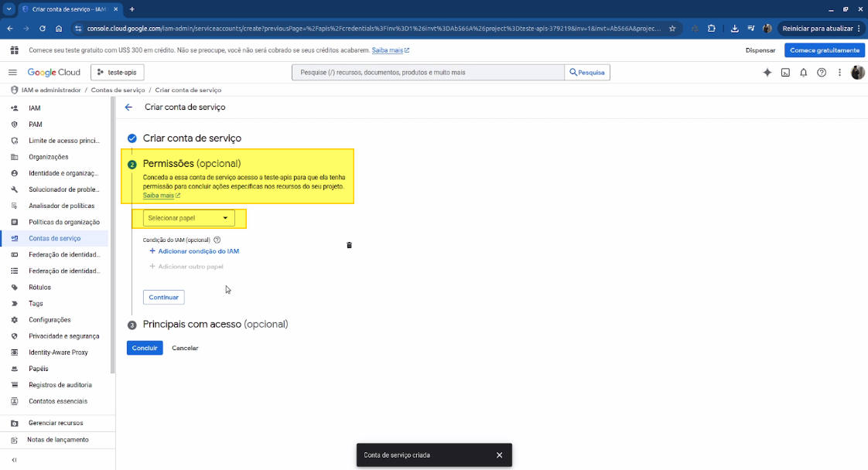Click the sidebar vertical scrollbar
This screenshot has width=868, height=470.
pyautogui.click(x=112, y=235)
